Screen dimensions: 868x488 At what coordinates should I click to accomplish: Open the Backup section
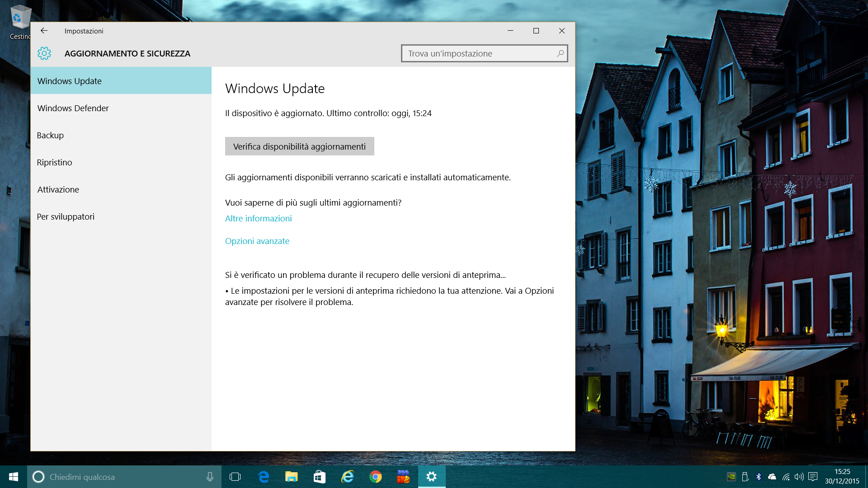(x=121, y=135)
